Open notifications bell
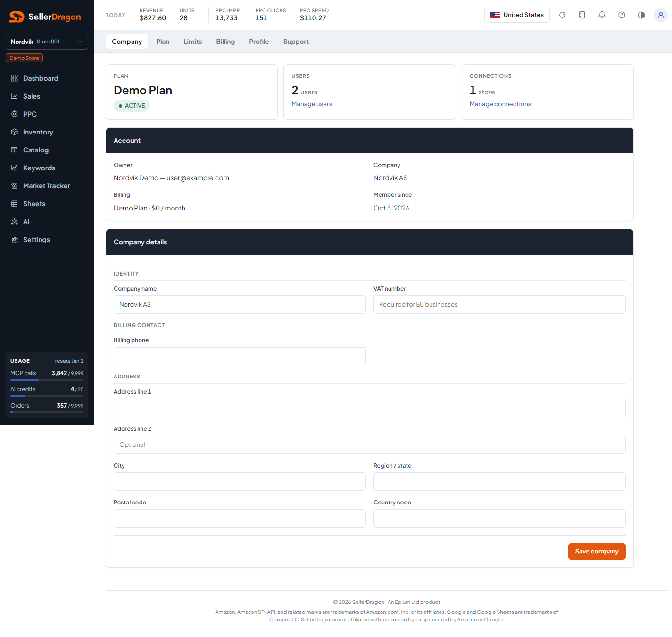672x637 pixels. [x=602, y=15]
